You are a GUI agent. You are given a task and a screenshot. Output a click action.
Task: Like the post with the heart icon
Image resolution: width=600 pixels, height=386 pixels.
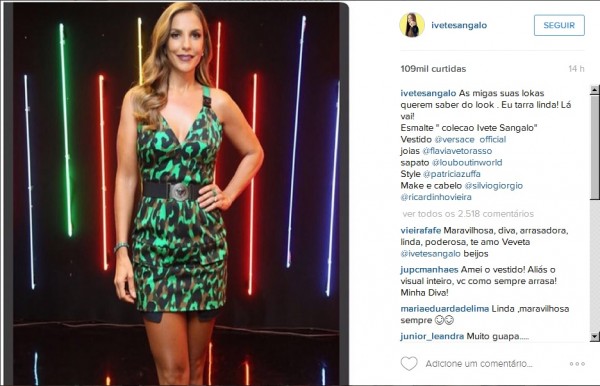(x=409, y=363)
